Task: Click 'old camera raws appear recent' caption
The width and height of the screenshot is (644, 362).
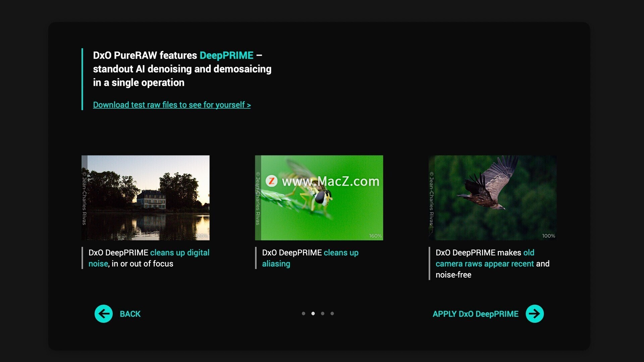Action: (485, 258)
